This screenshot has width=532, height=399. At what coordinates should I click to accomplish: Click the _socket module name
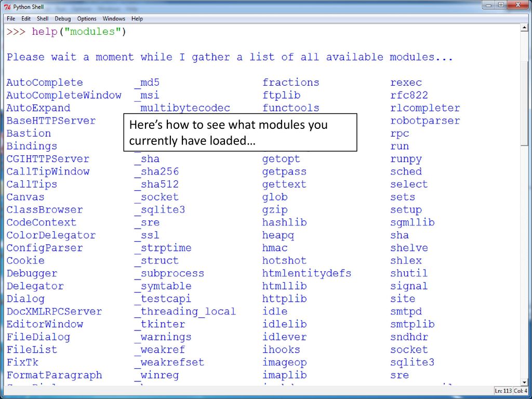click(156, 197)
